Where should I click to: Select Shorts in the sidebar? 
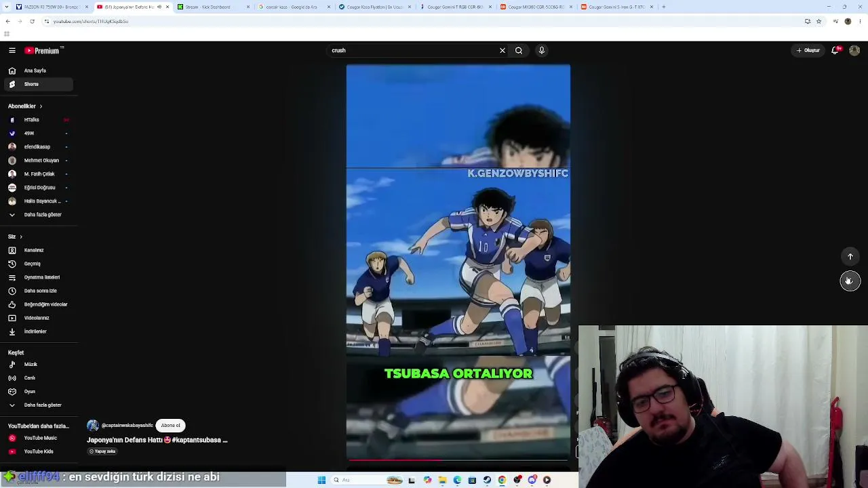(x=39, y=84)
